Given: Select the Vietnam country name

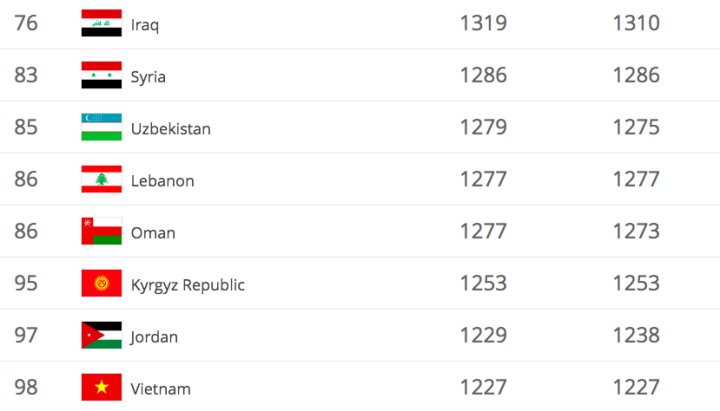Looking at the screenshot, I should (x=161, y=389).
